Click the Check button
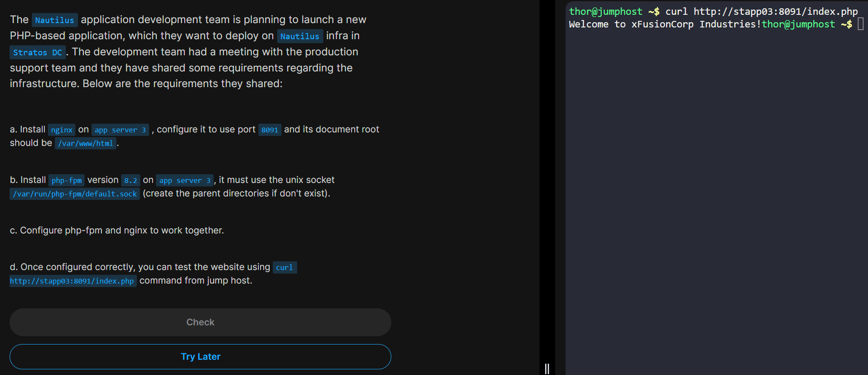 (x=200, y=322)
